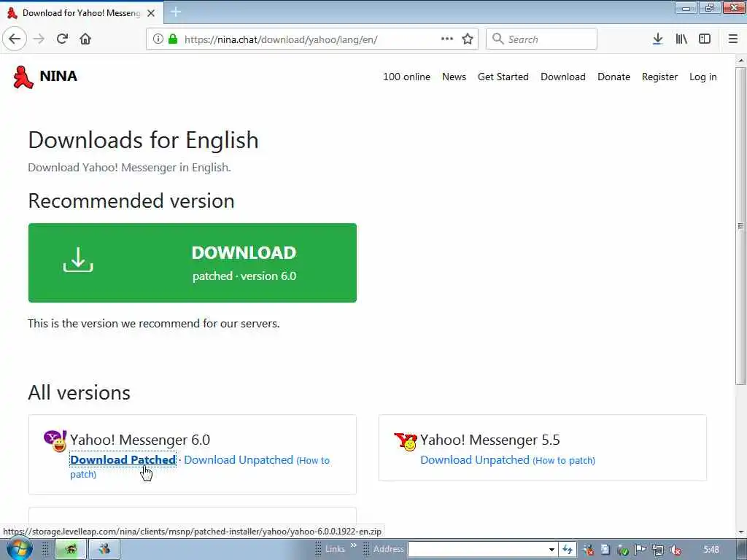Click the Yahoo! Messenger 6.0 smiley icon
The image size is (747, 560).
(55, 440)
